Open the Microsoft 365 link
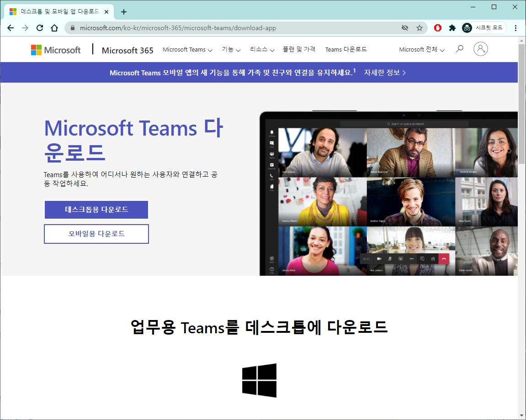This screenshot has width=526, height=420. tap(128, 50)
